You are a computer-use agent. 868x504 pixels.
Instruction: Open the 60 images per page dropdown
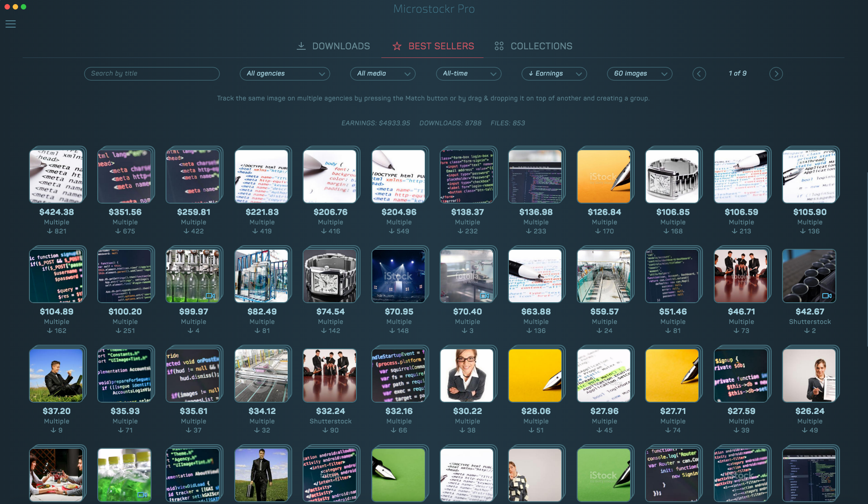pyautogui.click(x=639, y=73)
